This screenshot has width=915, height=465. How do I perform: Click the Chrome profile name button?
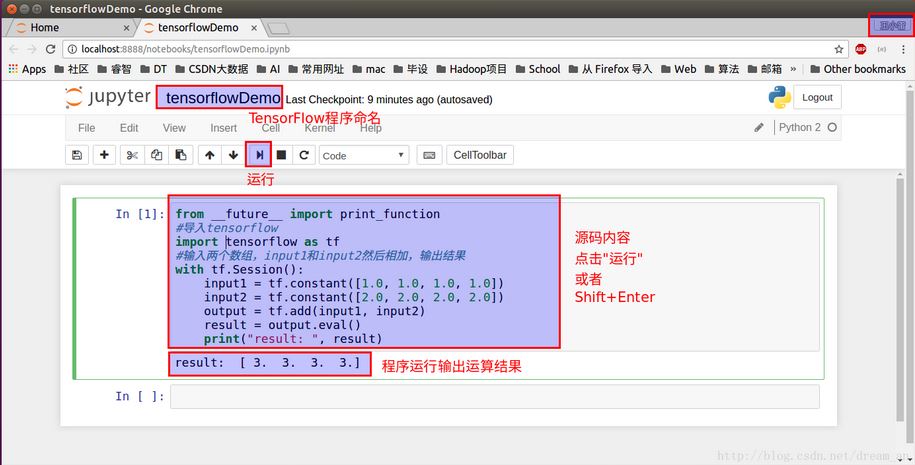[891, 25]
